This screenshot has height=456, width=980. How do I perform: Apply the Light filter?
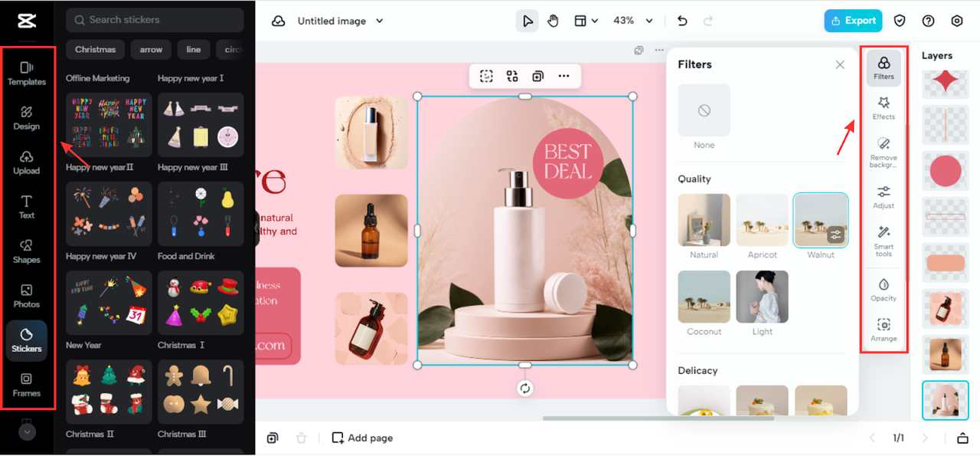pyautogui.click(x=762, y=297)
